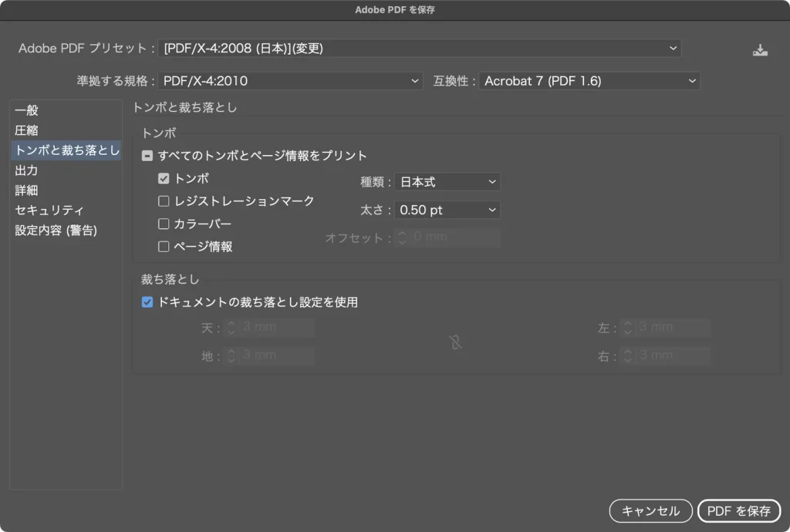Select 出力 in the sidebar

click(x=66, y=170)
